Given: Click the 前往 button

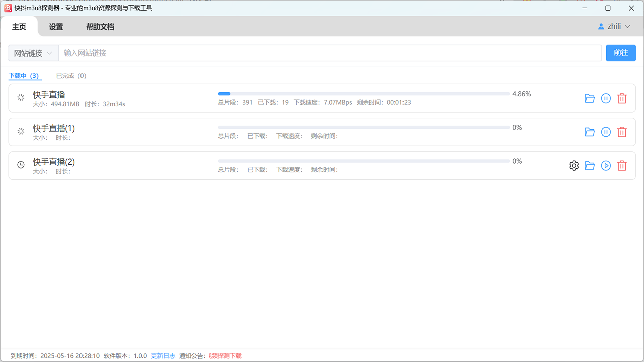Looking at the screenshot, I should click(x=621, y=53).
